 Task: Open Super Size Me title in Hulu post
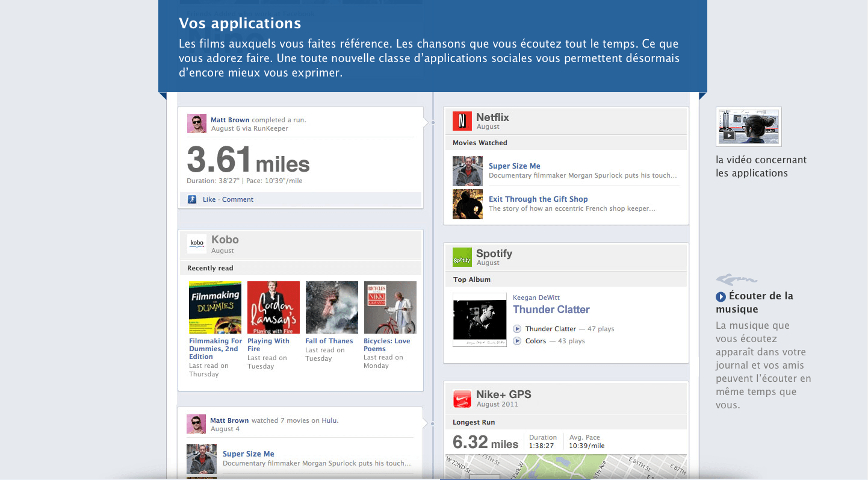(249, 454)
